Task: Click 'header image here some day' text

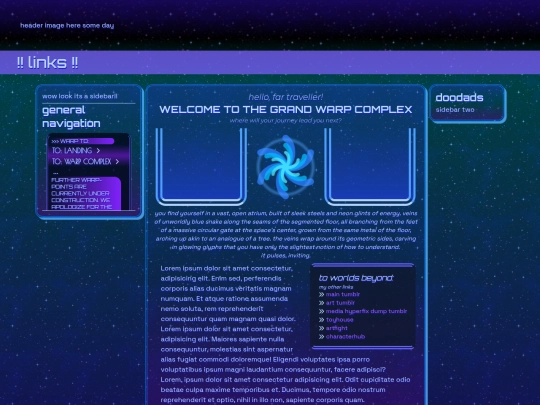Action: coord(67,25)
